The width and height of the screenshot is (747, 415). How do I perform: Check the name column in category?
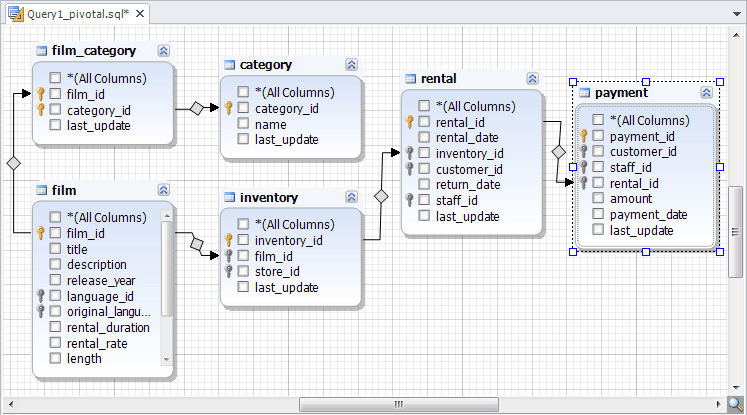243,124
